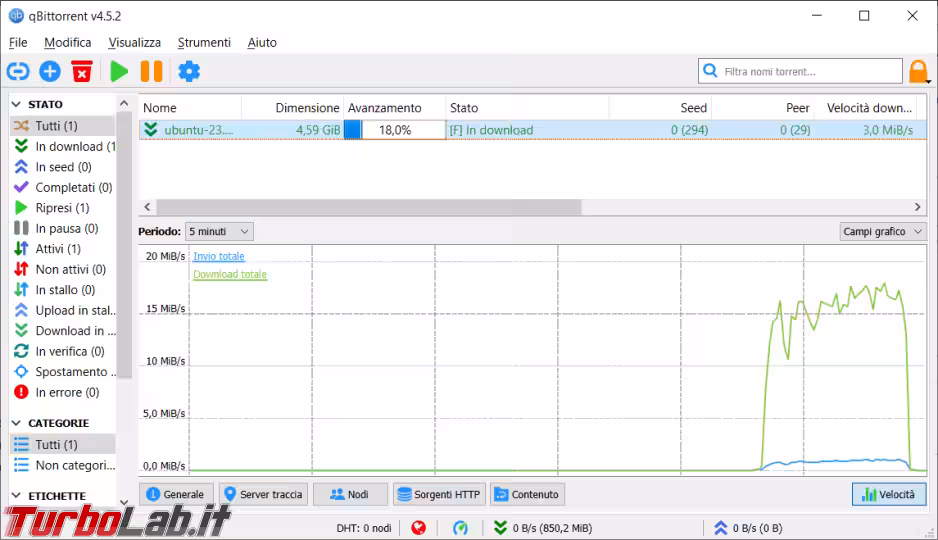938x540 pixels.
Task: Filter by In pausa status
Action: point(66,228)
